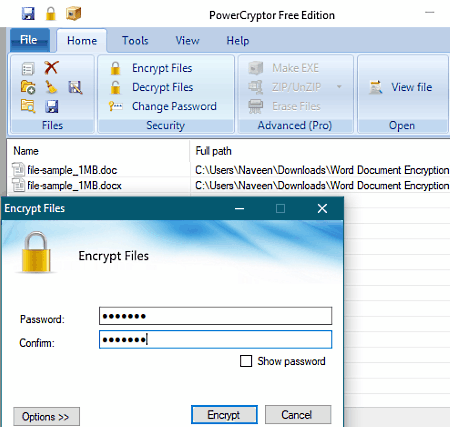
Task: Click the Encrypt button in the dialog
Action: point(224,415)
